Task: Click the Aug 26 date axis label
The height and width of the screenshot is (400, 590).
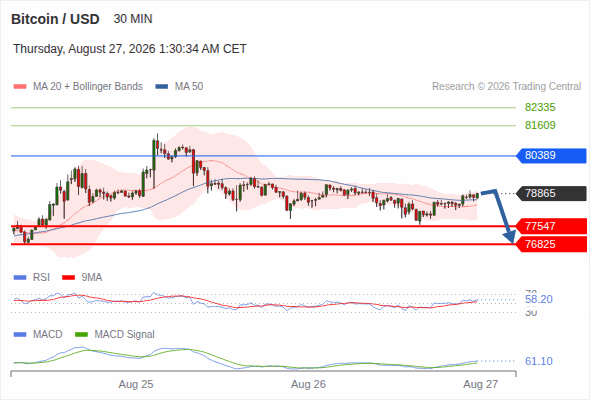Action: click(308, 384)
